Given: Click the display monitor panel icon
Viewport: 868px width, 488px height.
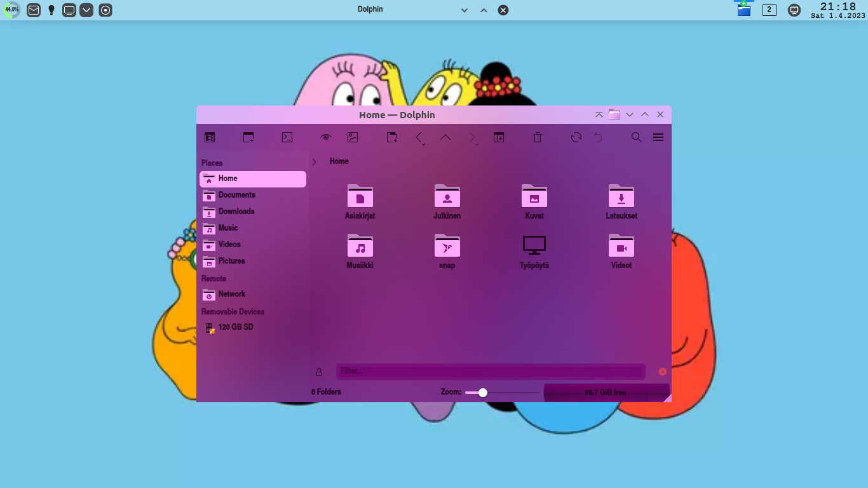Looking at the screenshot, I should click(x=69, y=10).
